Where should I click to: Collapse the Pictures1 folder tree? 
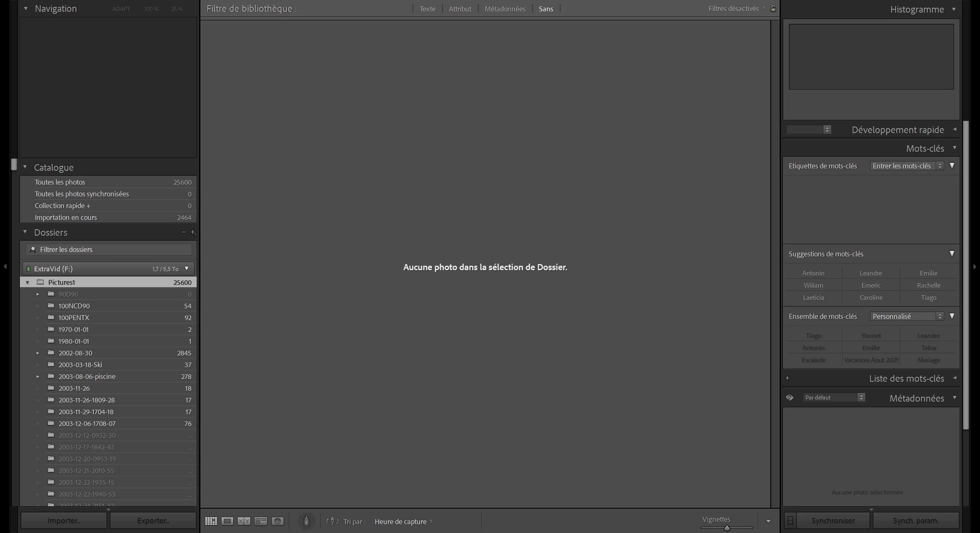tap(28, 282)
